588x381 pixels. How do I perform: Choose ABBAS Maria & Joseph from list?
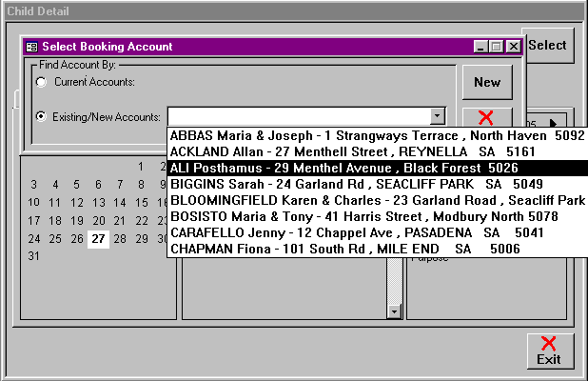click(376, 135)
